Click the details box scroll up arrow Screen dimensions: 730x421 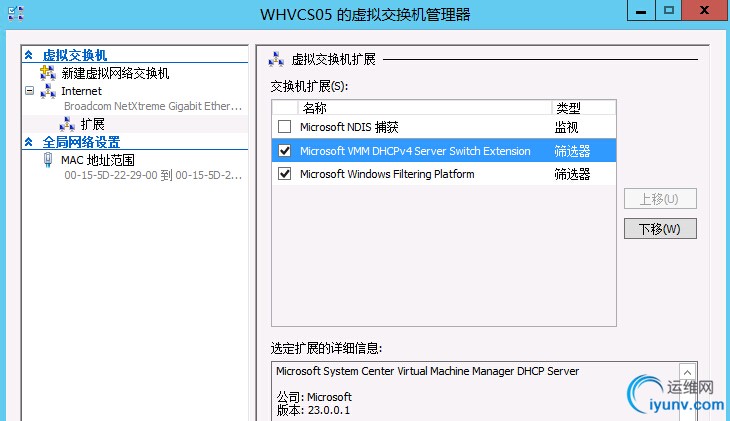(687, 373)
